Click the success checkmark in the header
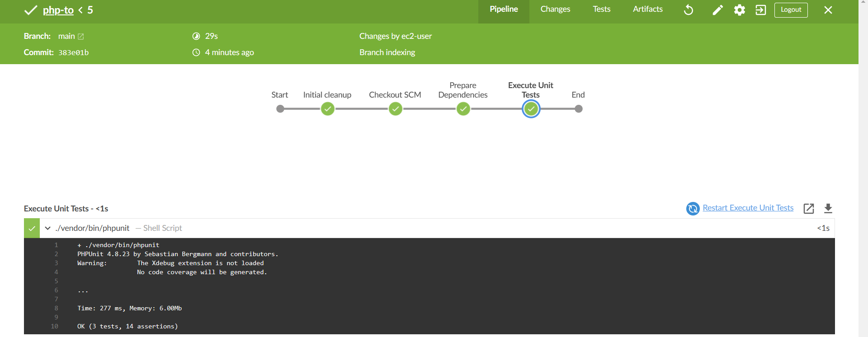The height and width of the screenshot is (337, 868). point(30,10)
